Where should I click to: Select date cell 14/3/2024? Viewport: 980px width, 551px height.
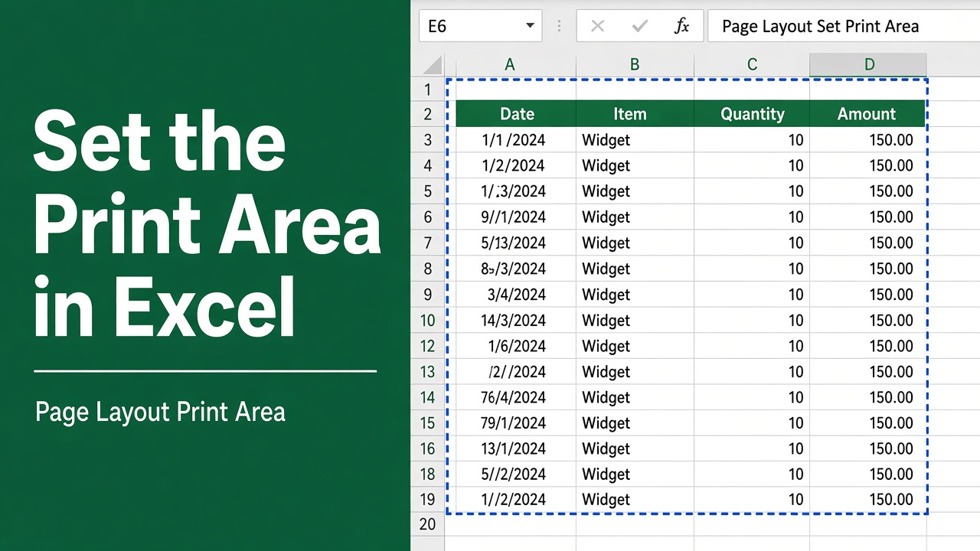tap(516, 320)
